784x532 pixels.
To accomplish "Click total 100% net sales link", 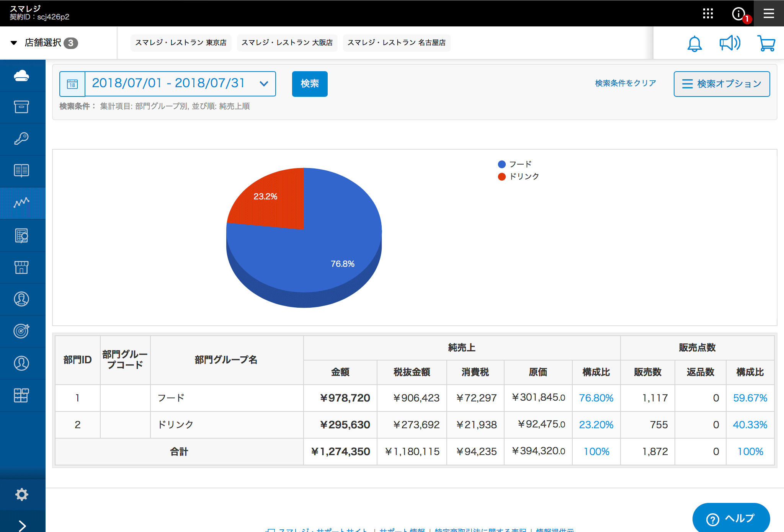I will click(596, 452).
